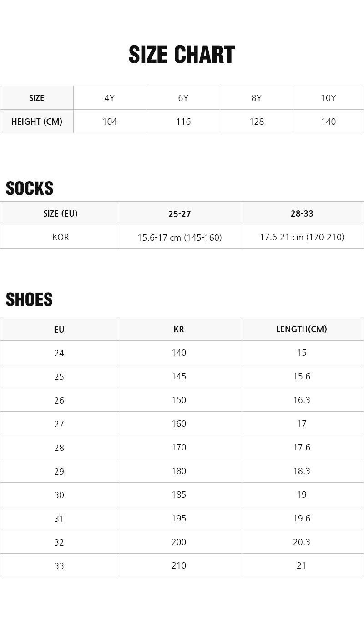Select the 116 height value
The height and width of the screenshot is (637, 364).
point(183,121)
